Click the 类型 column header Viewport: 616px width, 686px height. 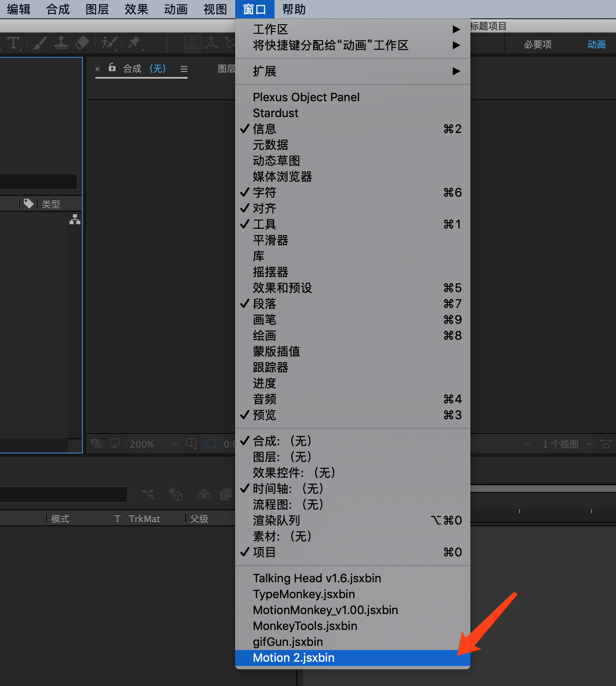[51, 204]
